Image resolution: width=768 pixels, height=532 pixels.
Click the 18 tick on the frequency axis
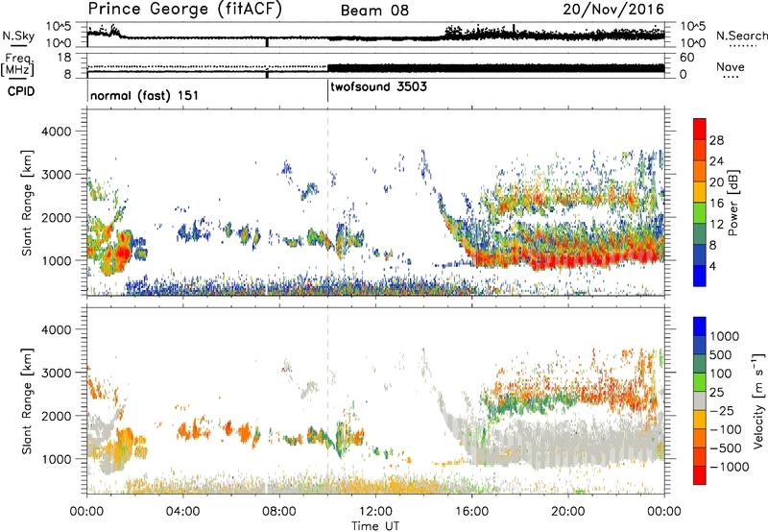point(64,58)
